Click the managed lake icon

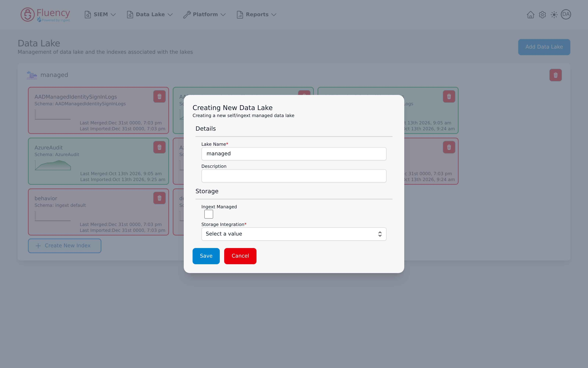(32, 75)
